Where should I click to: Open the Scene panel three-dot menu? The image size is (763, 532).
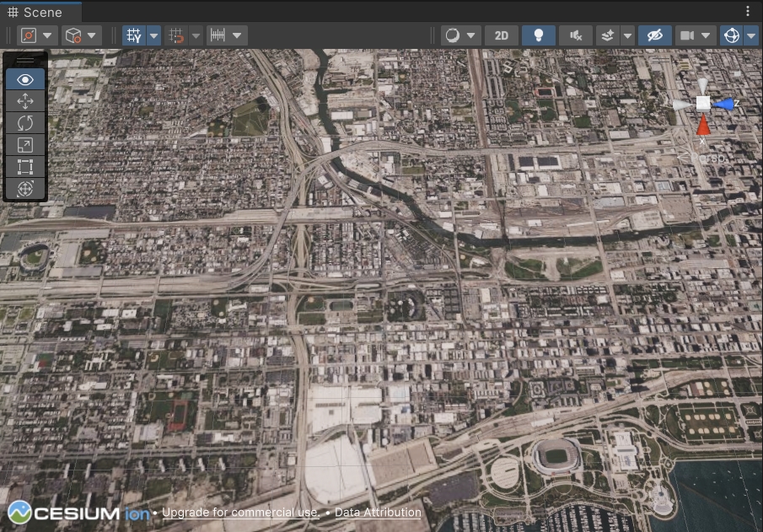(x=748, y=11)
